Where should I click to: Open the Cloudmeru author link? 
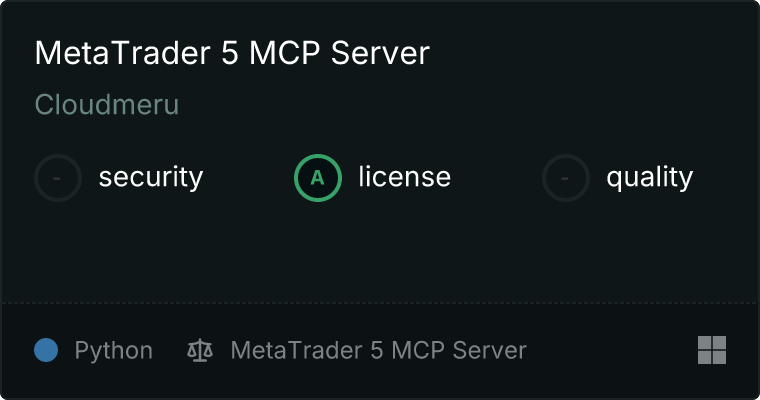pyautogui.click(x=107, y=104)
